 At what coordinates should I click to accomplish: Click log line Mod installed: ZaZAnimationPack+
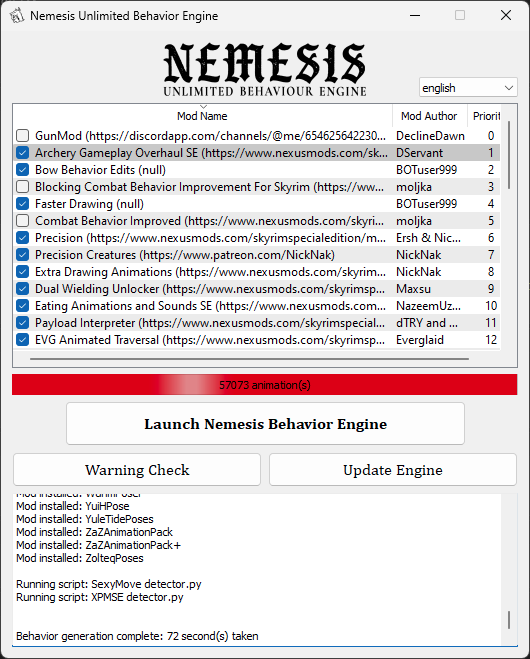tap(98, 545)
